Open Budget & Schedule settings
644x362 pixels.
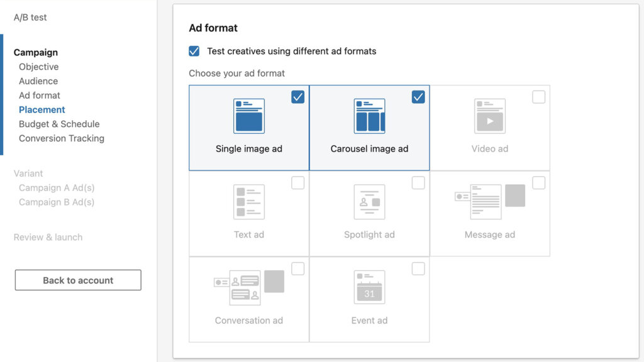click(x=59, y=124)
